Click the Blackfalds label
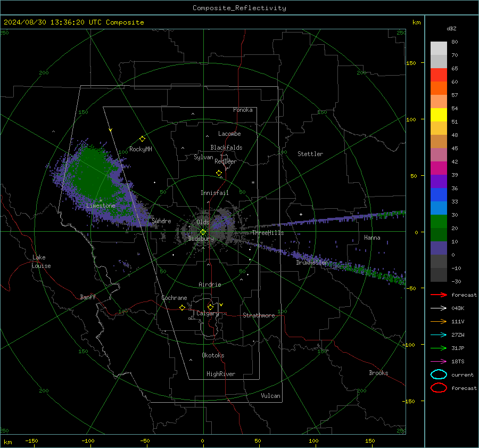 (226, 148)
